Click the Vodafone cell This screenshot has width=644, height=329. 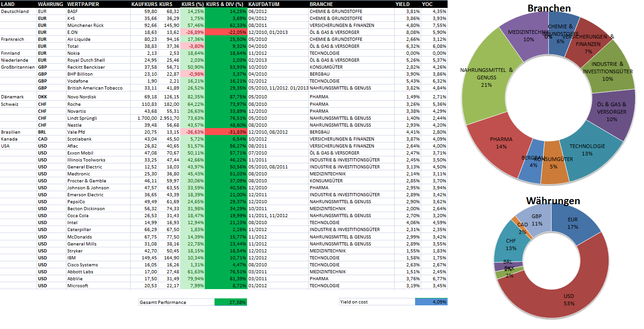(x=98, y=81)
